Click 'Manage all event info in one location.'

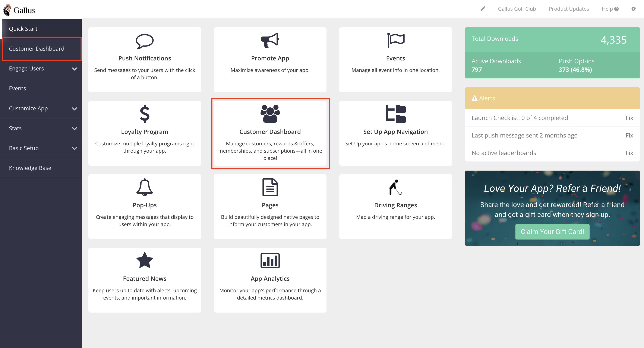coord(395,70)
